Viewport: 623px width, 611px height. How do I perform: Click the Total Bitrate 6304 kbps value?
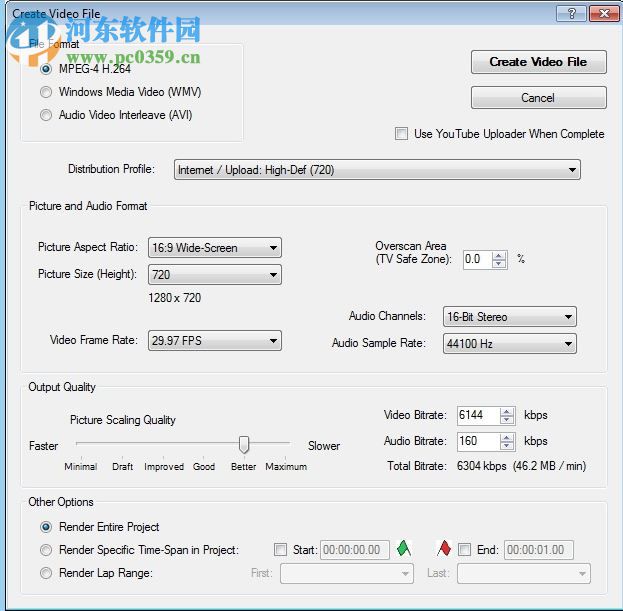click(482, 466)
